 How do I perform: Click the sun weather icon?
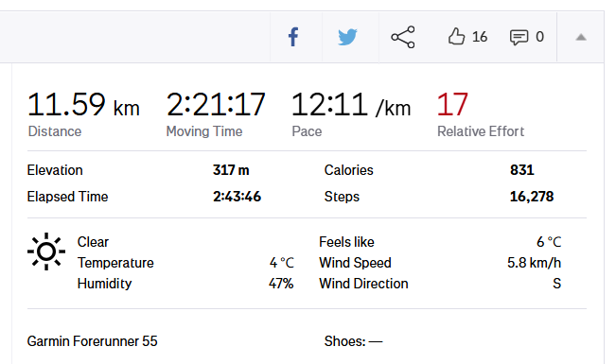pyautogui.click(x=46, y=251)
